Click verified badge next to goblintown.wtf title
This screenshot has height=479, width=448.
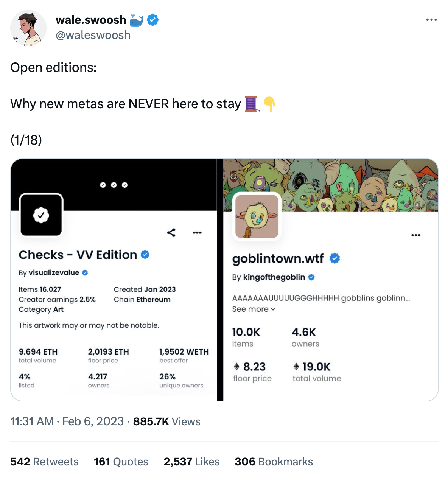(334, 258)
